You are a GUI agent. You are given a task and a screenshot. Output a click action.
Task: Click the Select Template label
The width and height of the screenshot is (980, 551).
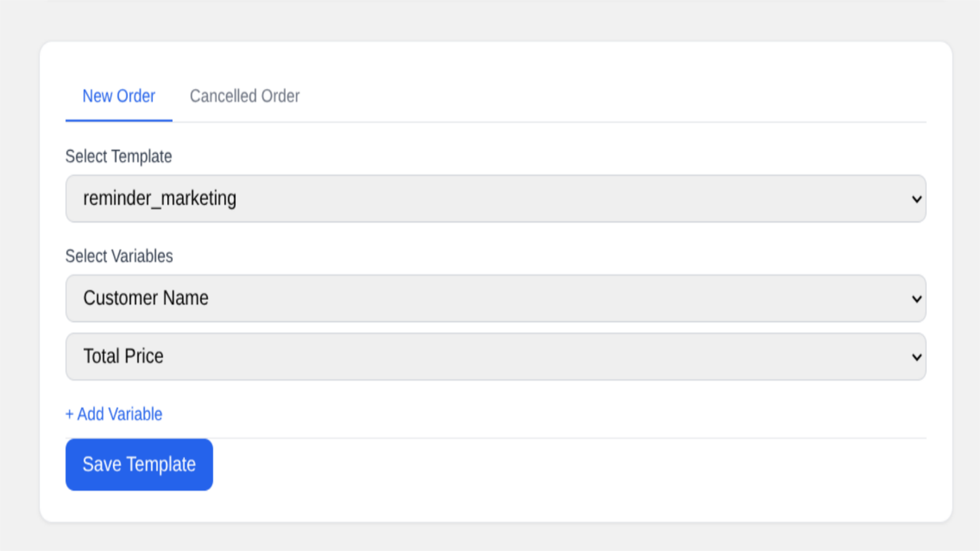(x=118, y=156)
